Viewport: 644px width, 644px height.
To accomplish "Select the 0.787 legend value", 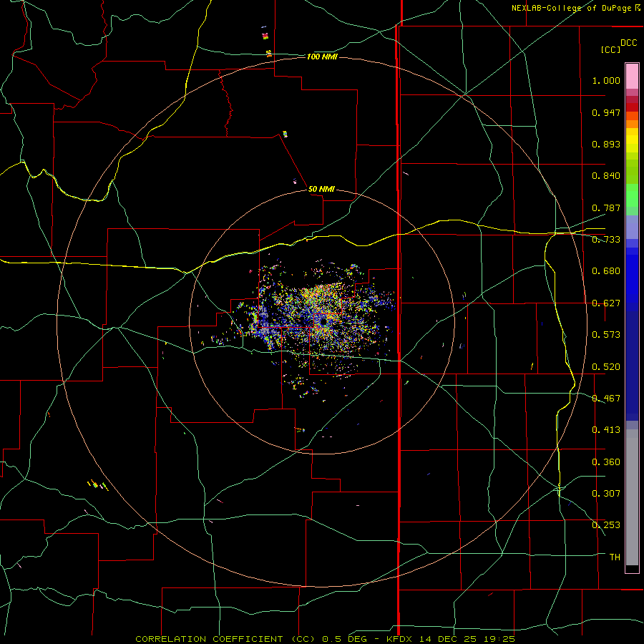I will coord(606,208).
